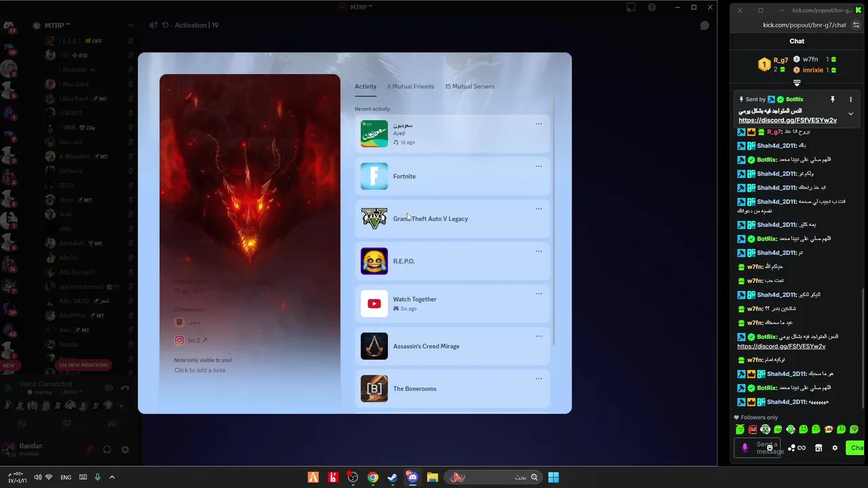Expand the Kick chat leaderboard arrow

click(x=797, y=83)
